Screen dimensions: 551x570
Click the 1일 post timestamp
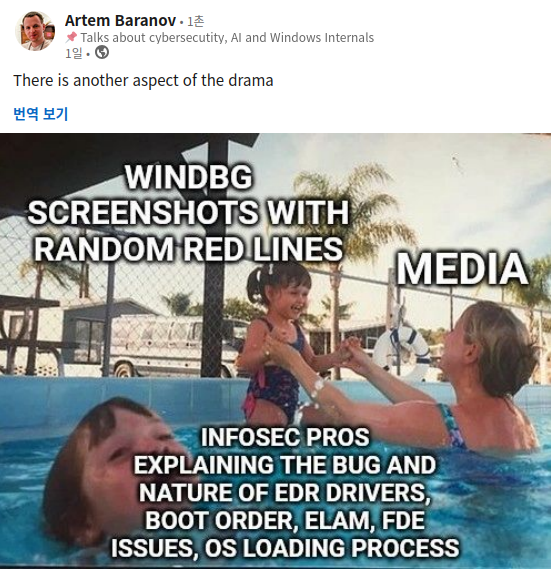click(73, 53)
